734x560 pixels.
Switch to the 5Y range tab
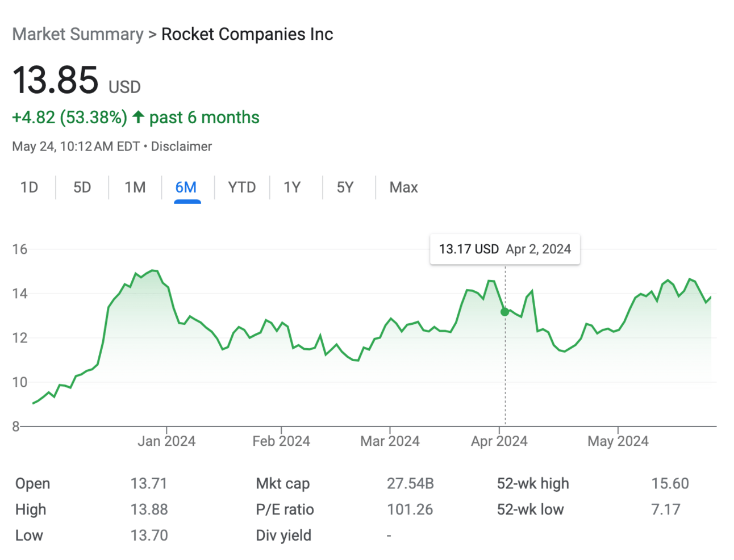coord(345,187)
